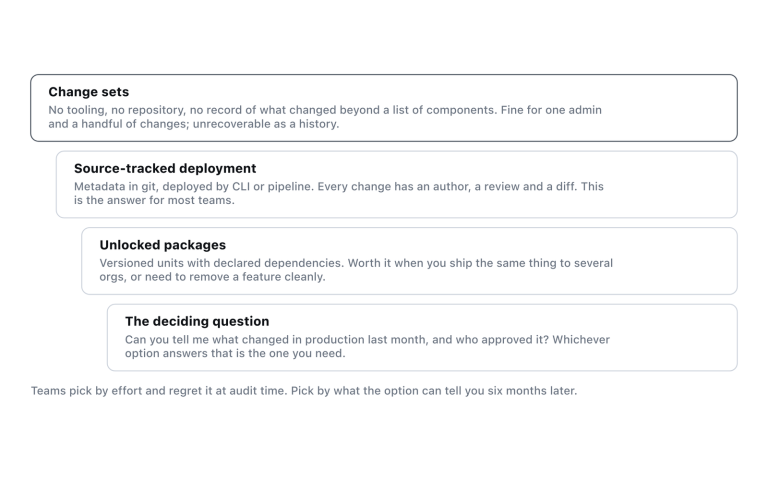Click the "Change sets" heading

pyautogui.click(x=89, y=92)
